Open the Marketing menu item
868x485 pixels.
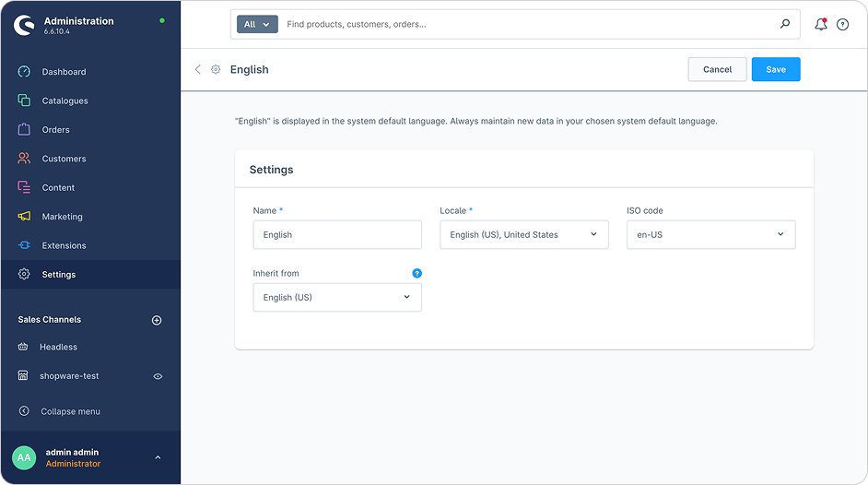62,217
